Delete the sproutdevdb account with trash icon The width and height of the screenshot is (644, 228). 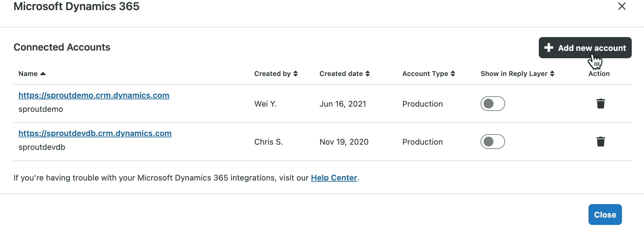[x=600, y=142]
